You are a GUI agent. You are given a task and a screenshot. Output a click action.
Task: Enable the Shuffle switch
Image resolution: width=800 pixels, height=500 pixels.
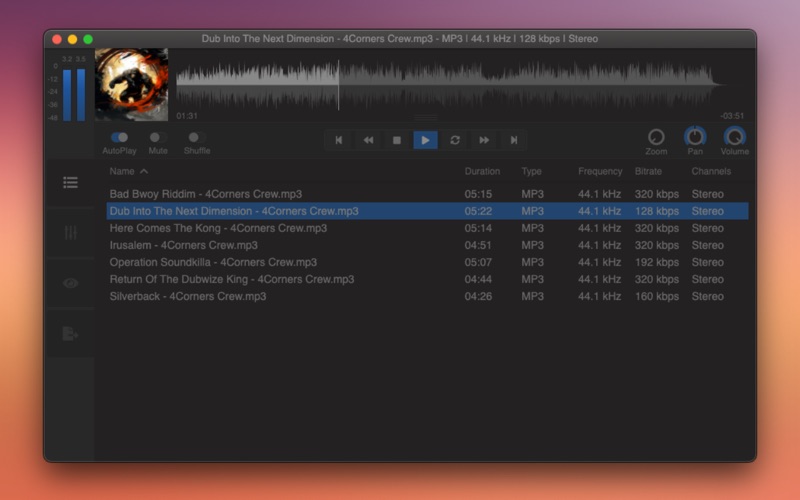pos(196,137)
